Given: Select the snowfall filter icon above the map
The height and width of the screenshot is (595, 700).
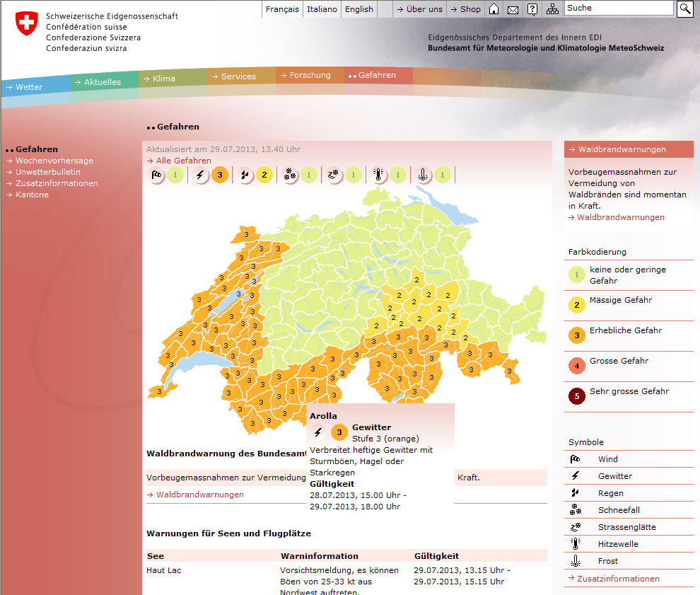Looking at the screenshot, I should pyautogui.click(x=290, y=175).
